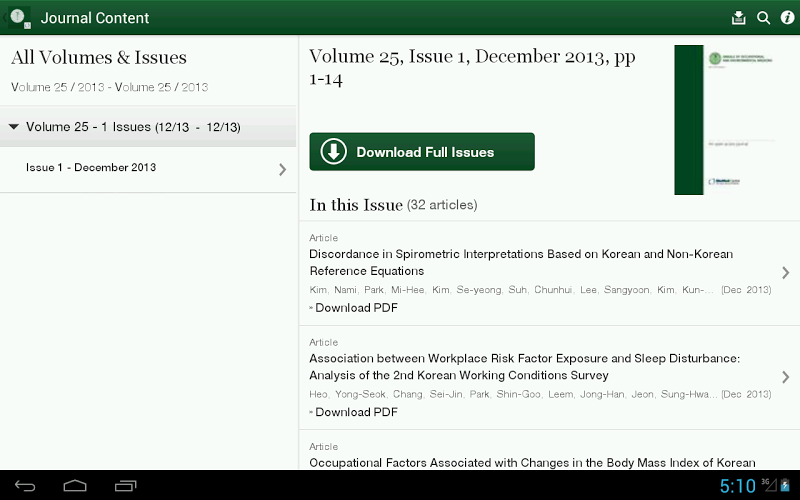
Task: Tap the 3G signal status icon
Action: 769,485
